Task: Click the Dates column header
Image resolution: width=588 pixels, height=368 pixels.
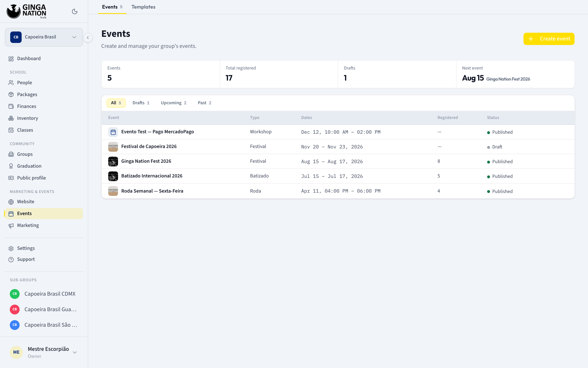Action: [306, 118]
